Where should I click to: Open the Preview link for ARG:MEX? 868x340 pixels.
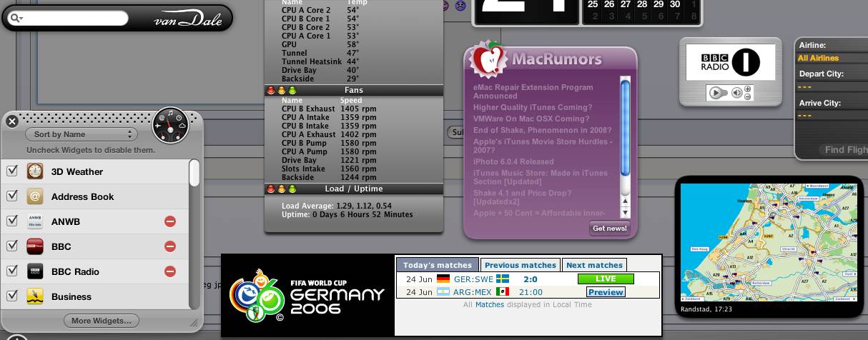click(606, 292)
